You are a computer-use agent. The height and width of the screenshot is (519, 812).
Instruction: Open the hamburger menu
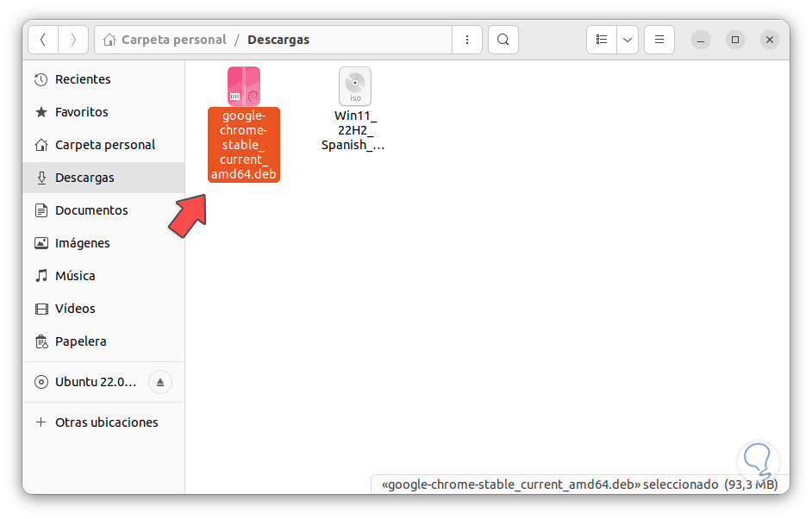pyautogui.click(x=659, y=39)
